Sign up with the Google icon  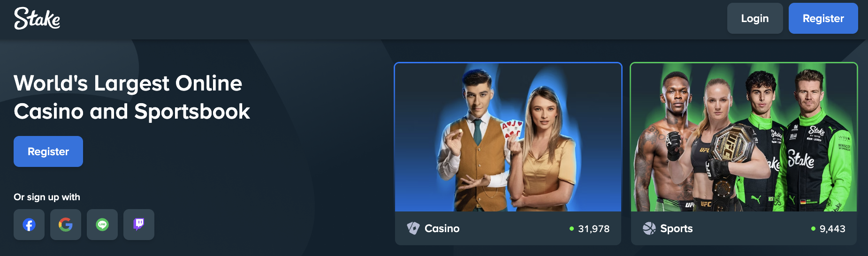[66, 225]
